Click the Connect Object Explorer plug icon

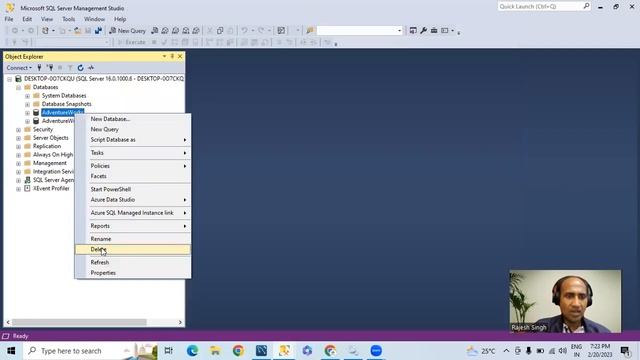39,68
